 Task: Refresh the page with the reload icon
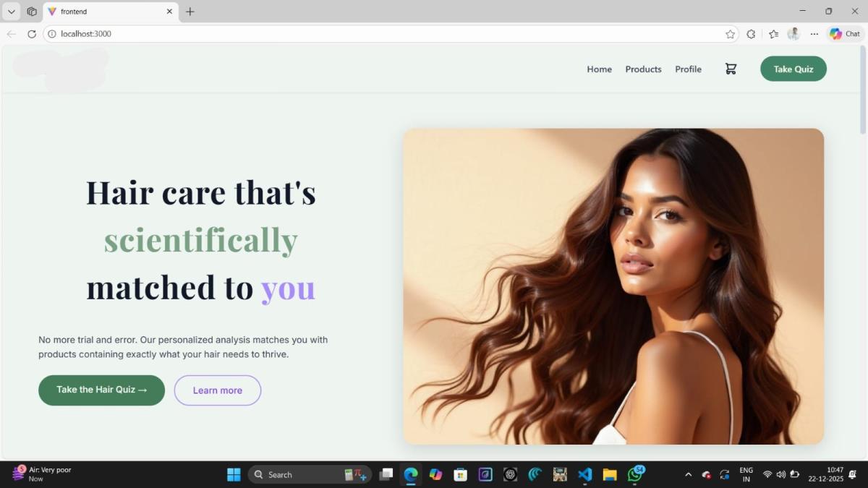[x=32, y=34]
